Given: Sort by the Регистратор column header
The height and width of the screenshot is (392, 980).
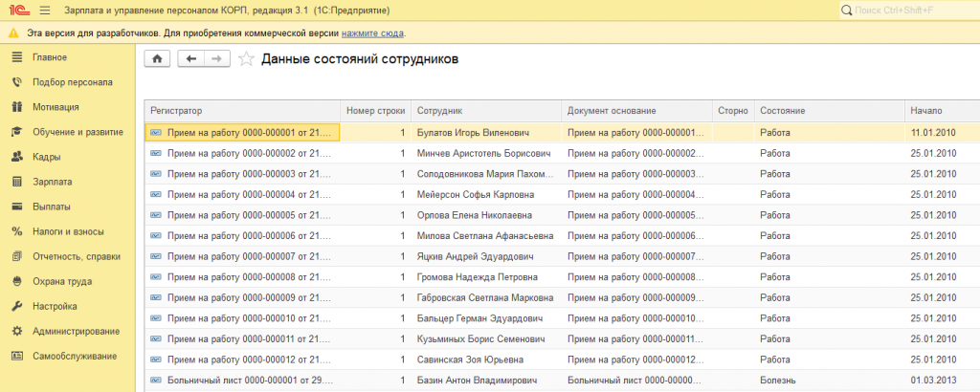Looking at the screenshot, I should tap(242, 111).
